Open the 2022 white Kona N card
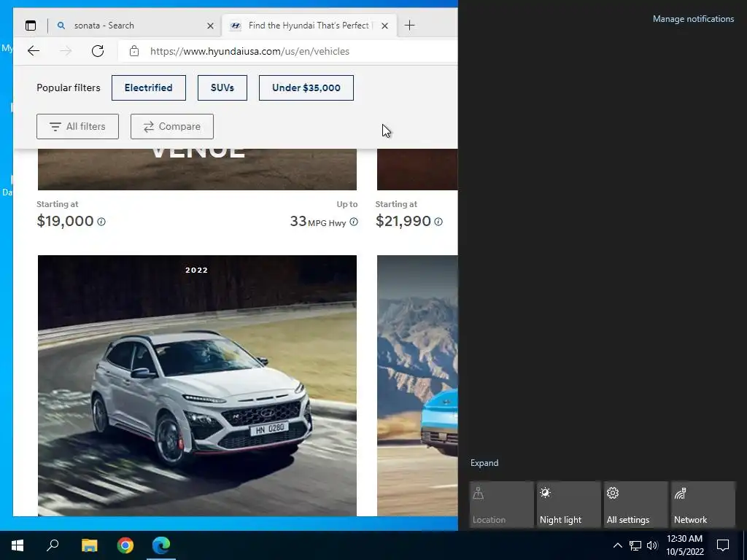The image size is (747, 560). (x=197, y=386)
